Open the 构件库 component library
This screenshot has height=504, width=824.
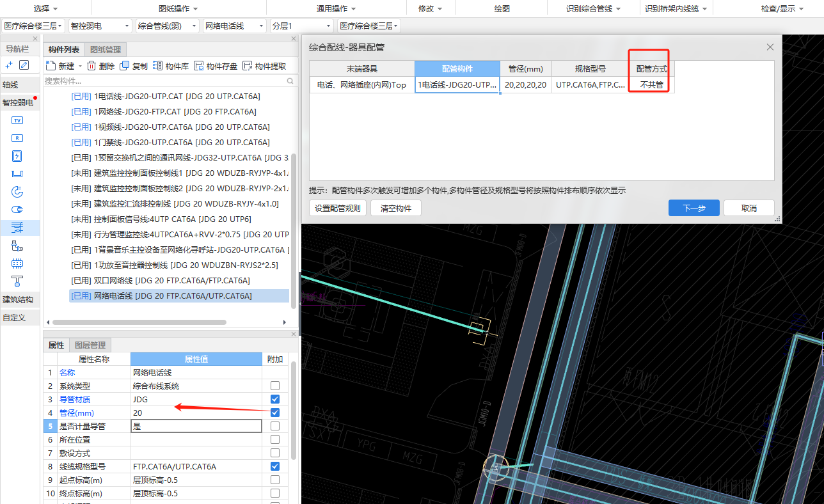171,66
